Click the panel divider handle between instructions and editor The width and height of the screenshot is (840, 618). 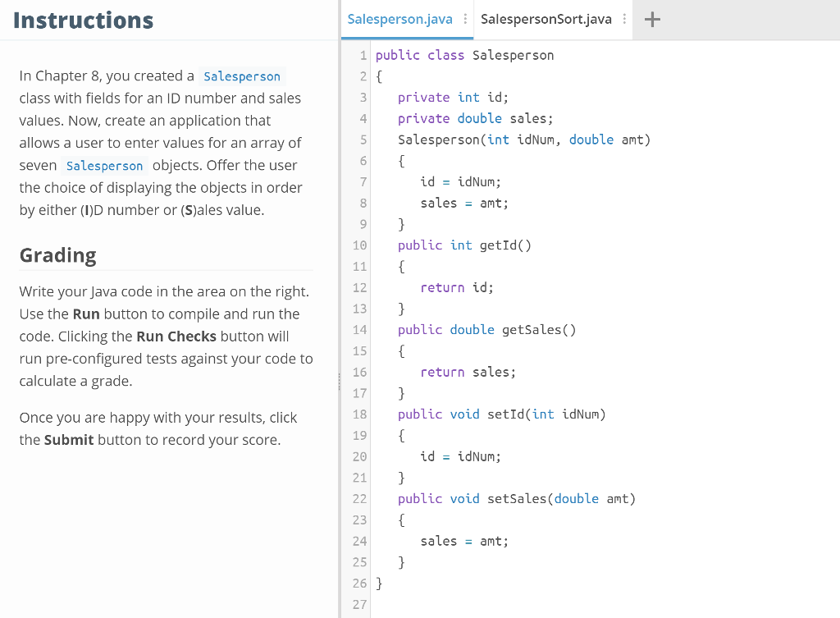(339, 382)
